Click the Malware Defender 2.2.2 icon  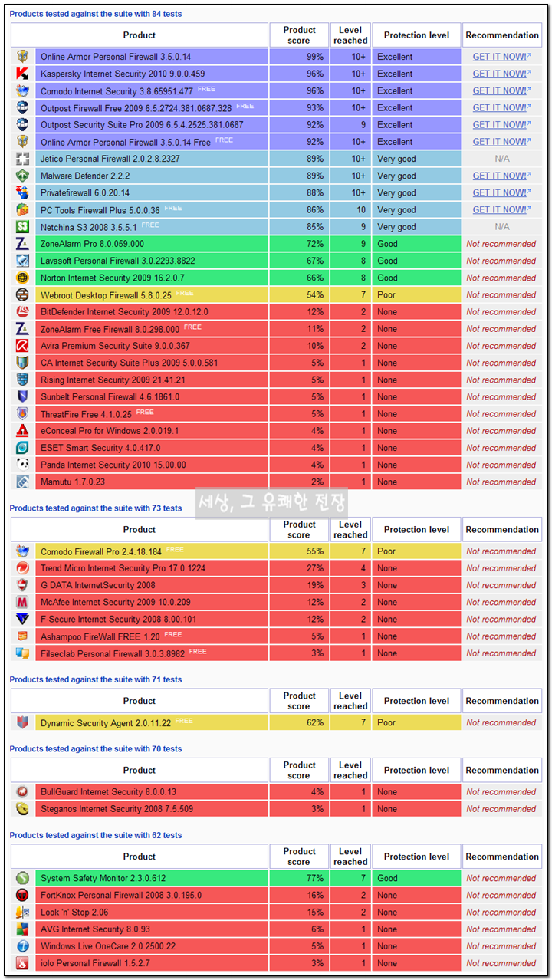click(23, 176)
